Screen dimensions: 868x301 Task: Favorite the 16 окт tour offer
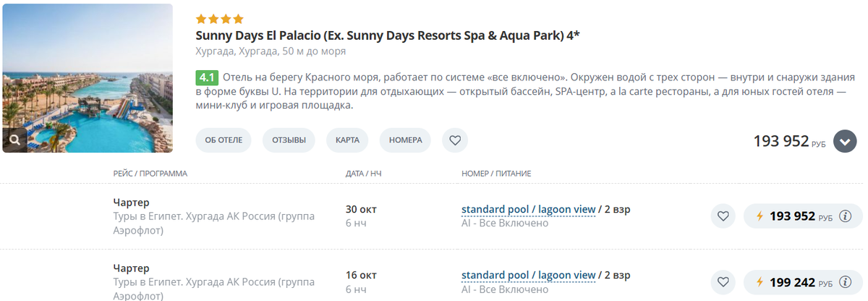[x=723, y=282]
